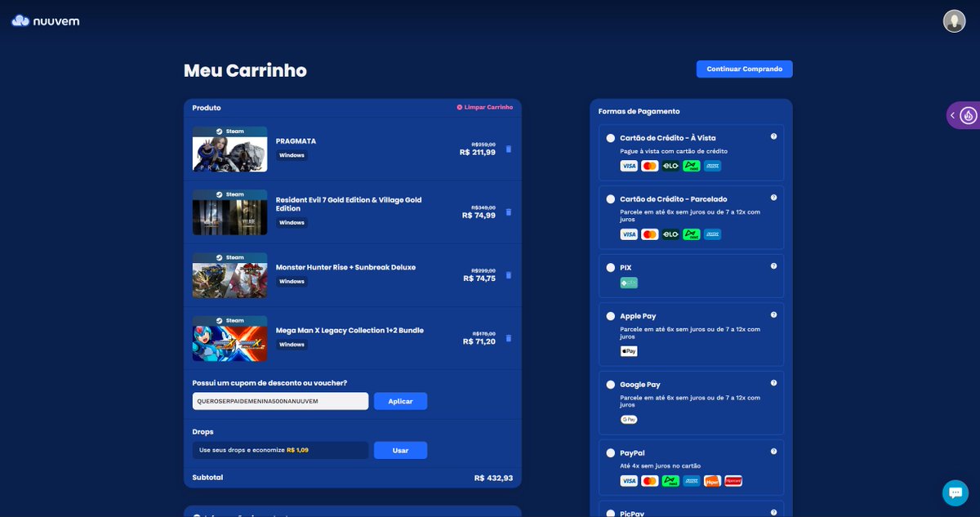
Task: Open Resident Evil 7 Gold Edition title
Action: [349, 204]
